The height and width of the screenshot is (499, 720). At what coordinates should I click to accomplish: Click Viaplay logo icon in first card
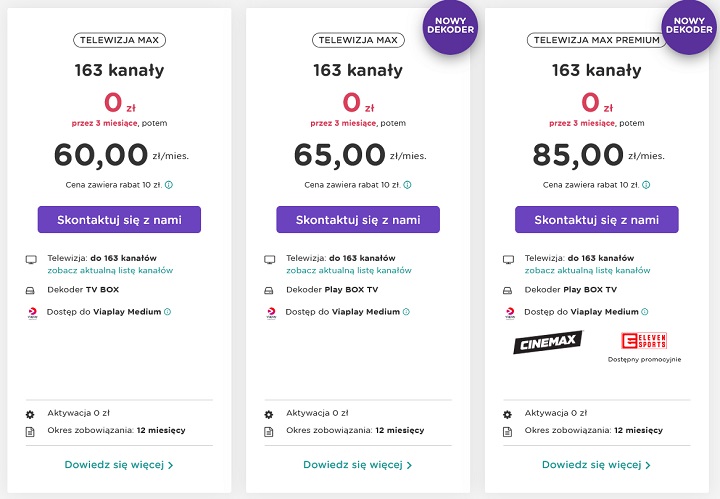coord(31,312)
